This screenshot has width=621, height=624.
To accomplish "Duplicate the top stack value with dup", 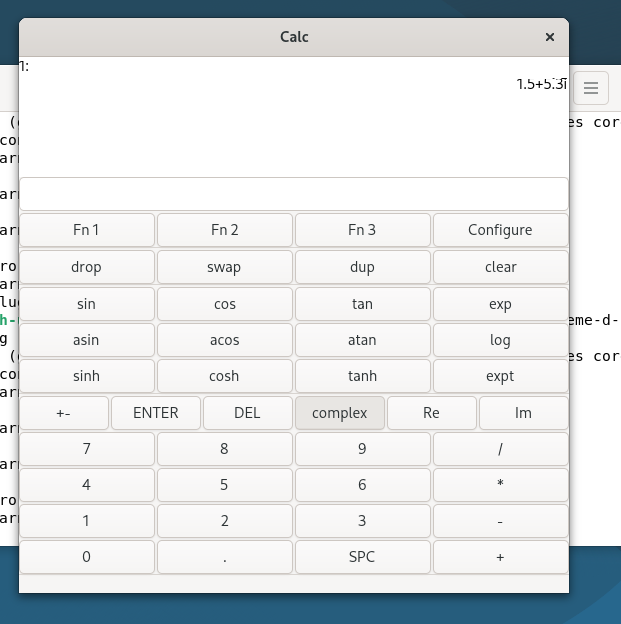I will [x=362, y=267].
